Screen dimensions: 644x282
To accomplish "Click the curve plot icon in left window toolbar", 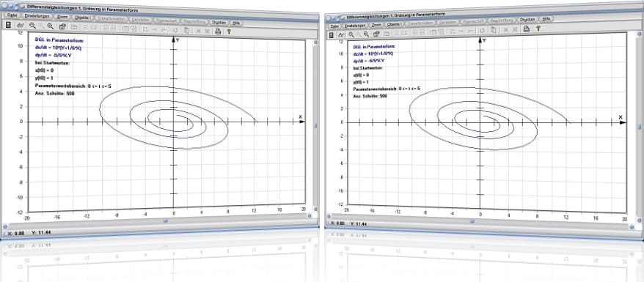I will tap(21, 26).
